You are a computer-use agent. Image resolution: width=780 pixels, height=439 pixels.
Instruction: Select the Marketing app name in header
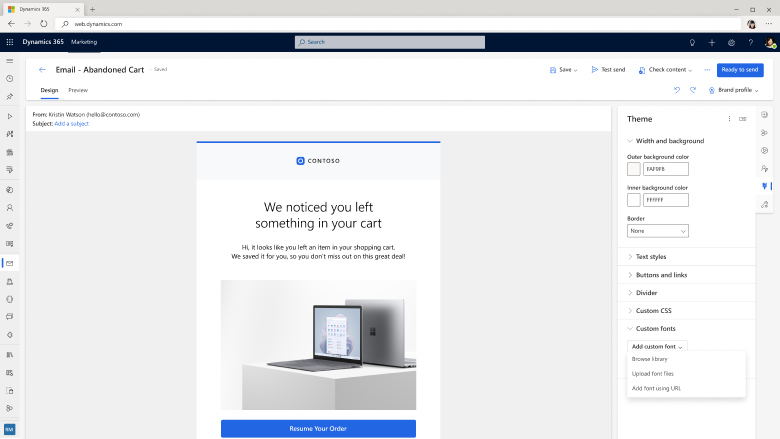click(x=84, y=42)
